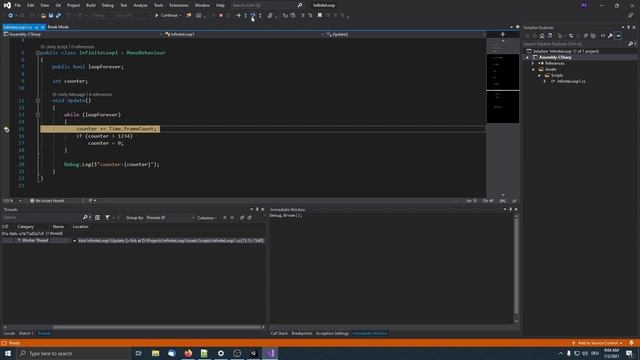Switch to the Locals tab

9,333
